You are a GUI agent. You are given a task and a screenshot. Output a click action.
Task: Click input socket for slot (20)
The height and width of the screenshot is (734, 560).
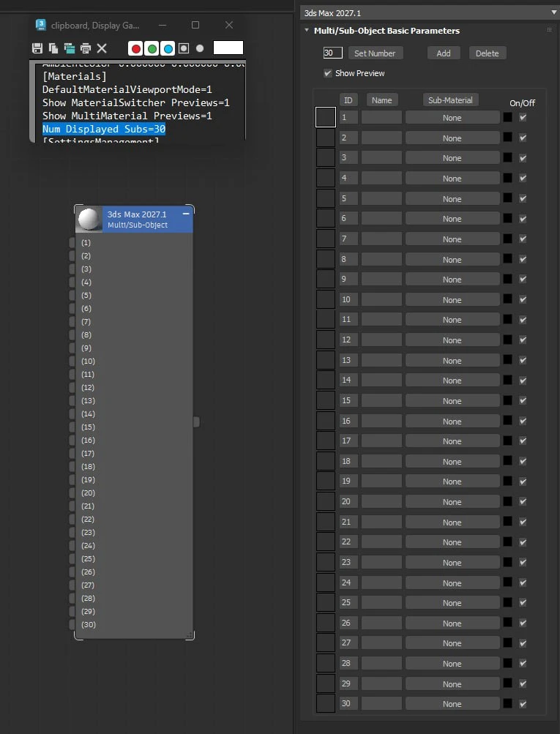click(x=72, y=493)
